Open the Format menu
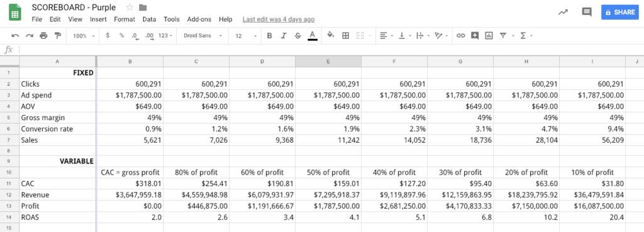This screenshot has width=644, height=232. point(125,19)
